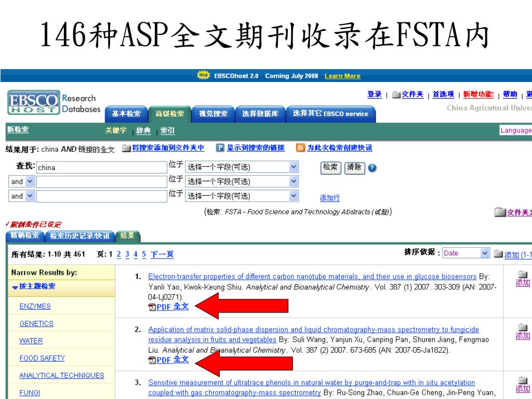Click the red 新增功能! link

coord(478,95)
